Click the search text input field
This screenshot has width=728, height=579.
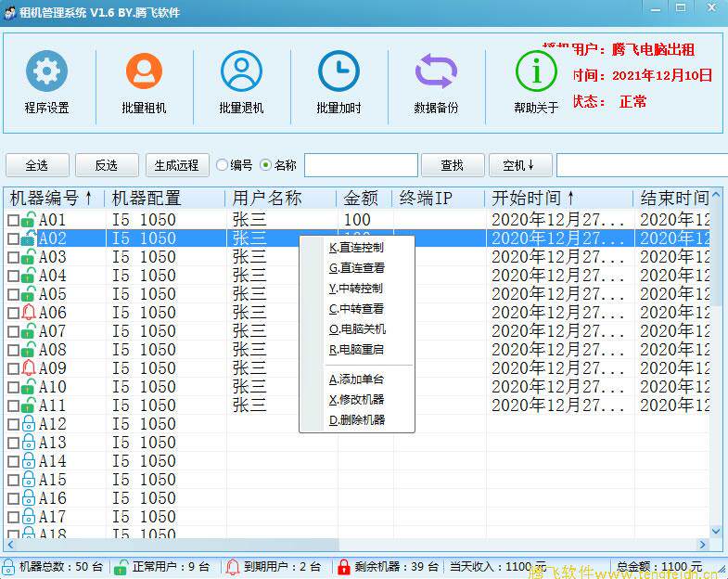(x=361, y=165)
